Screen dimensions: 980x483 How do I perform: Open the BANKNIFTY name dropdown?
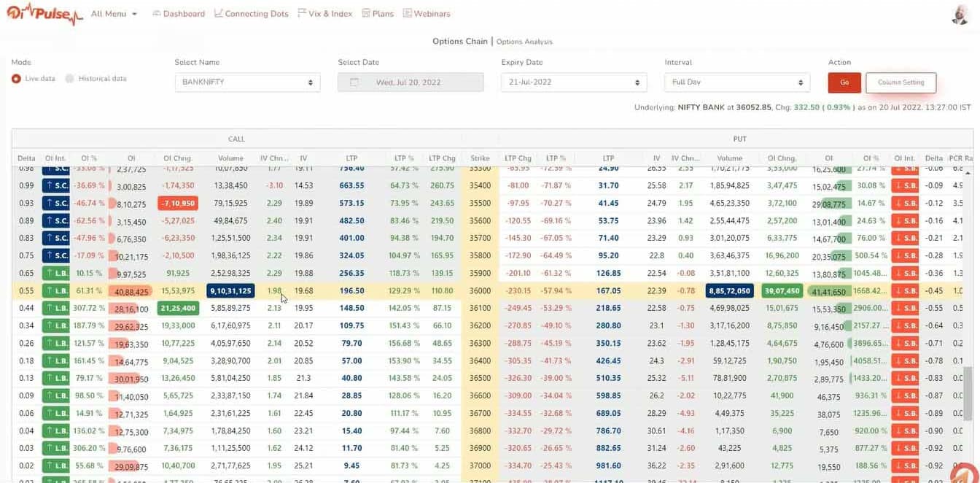(248, 82)
